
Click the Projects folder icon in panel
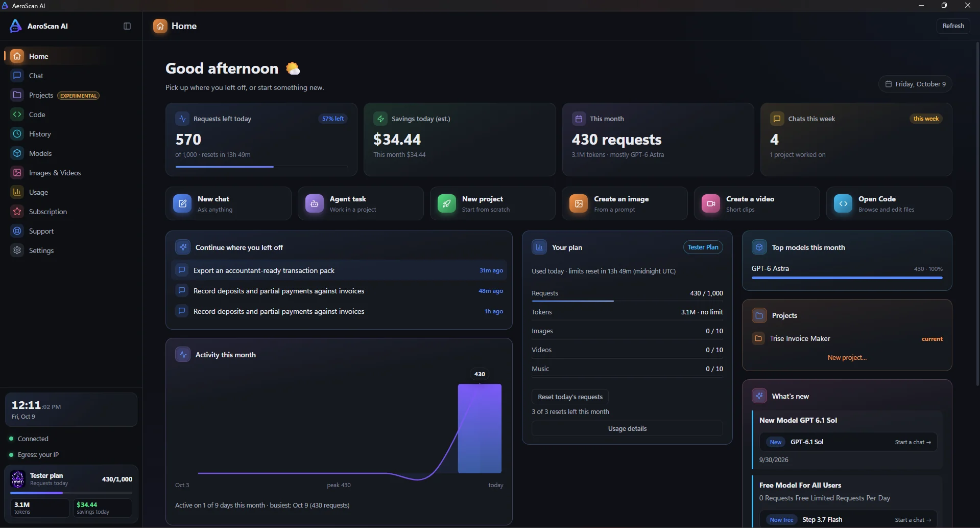pyautogui.click(x=759, y=315)
